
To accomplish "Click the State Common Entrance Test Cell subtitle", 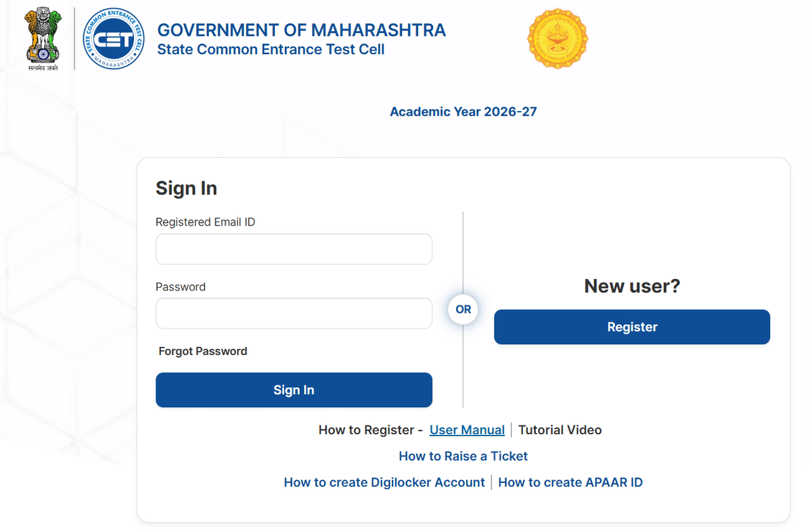I will [269, 49].
